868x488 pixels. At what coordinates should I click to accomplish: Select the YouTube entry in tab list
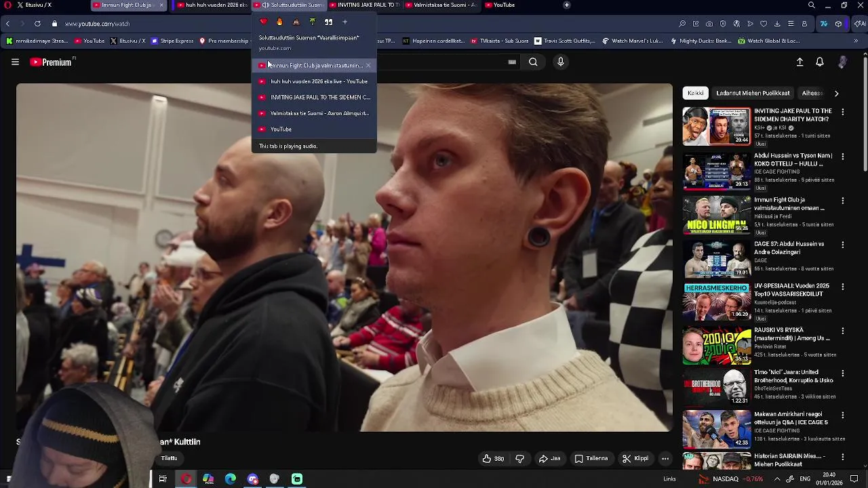314,129
